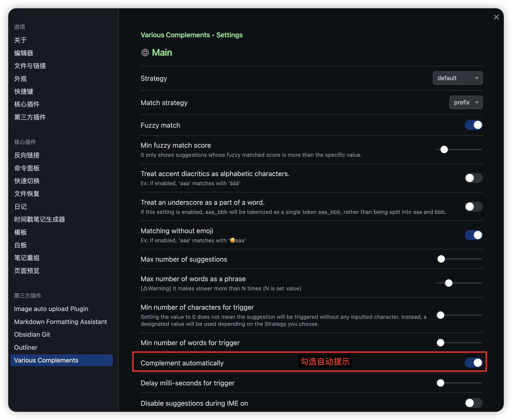The image size is (512, 420).
Task: Turn off Complement automatically toggle
Action: click(473, 363)
